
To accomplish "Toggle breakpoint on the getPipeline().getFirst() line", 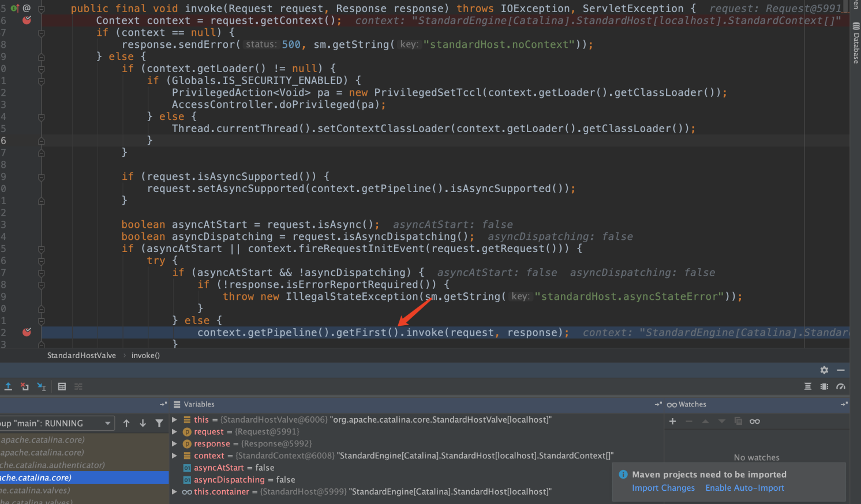I will pos(27,332).
